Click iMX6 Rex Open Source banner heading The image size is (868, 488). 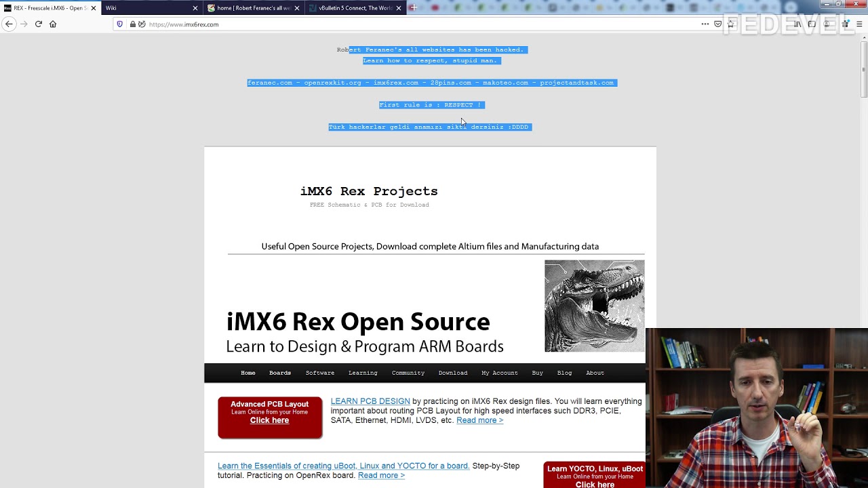tap(358, 322)
